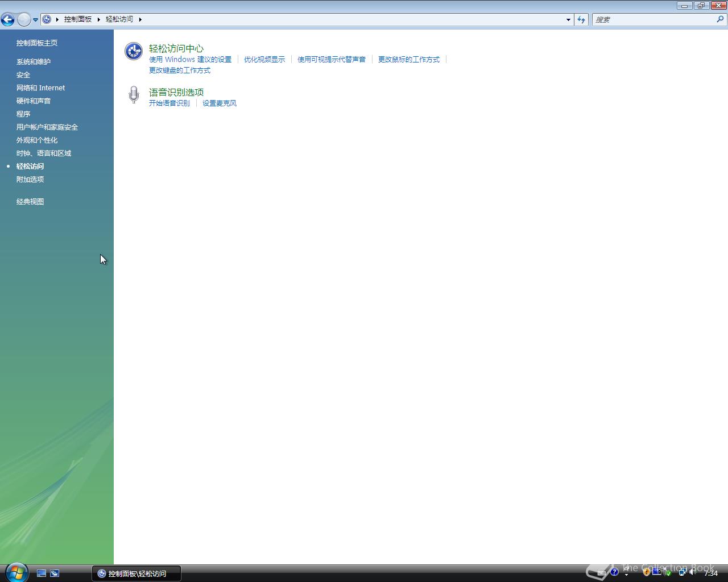Click Switch between windows quick launch icon
Screen dimensions: 728x582
[x=55, y=573]
